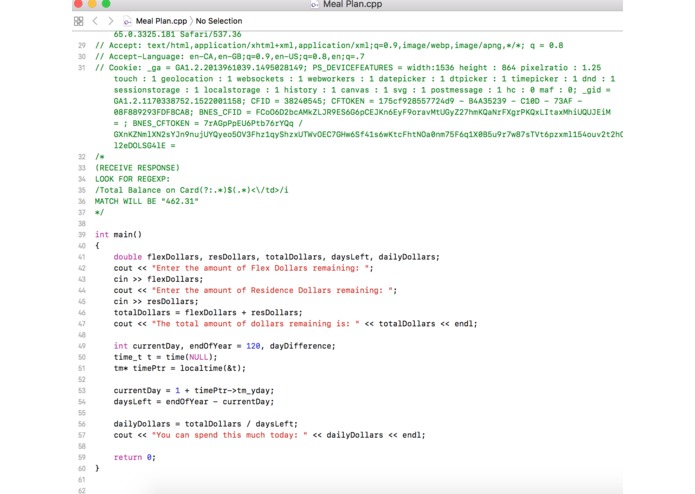Click the 'time_t t = time(NULL);' line

point(165,357)
